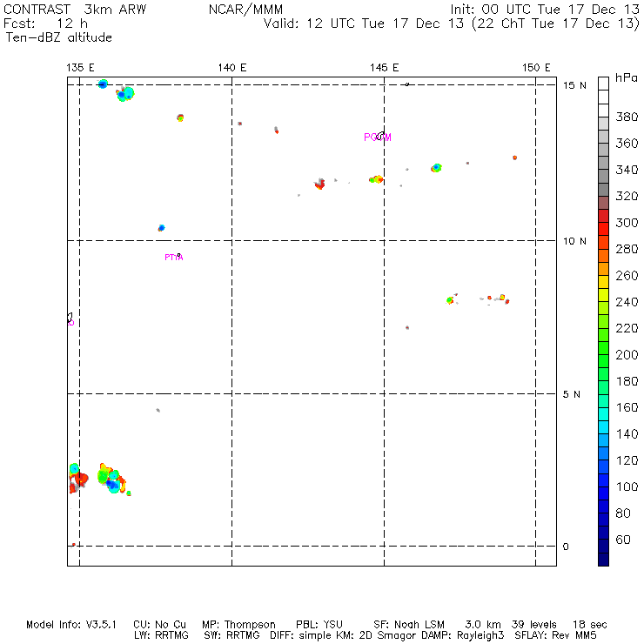Click the "39 levels" footer entry
This screenshot has height=644, width=644.
click(534, 625)
